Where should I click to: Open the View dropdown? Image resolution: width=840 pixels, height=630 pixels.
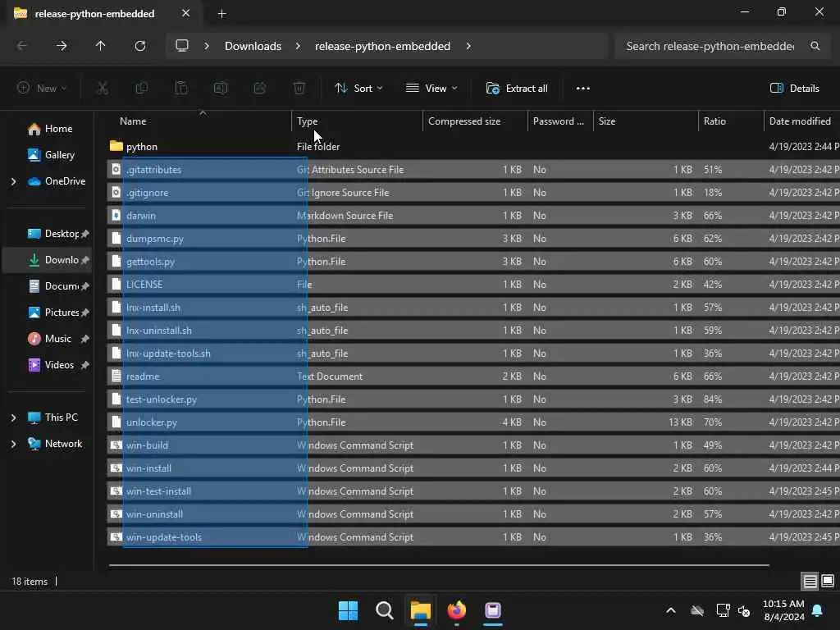click(x=431, y=89)
